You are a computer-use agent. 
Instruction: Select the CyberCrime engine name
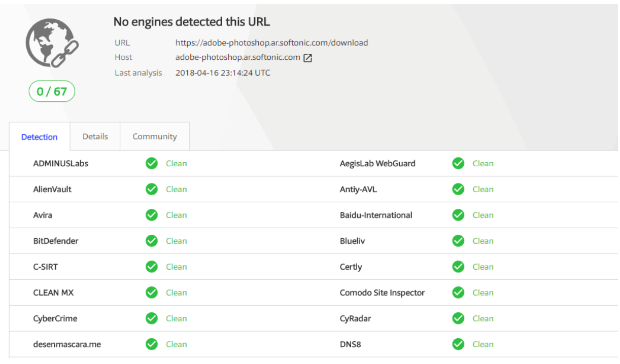[x=55, y=318]
